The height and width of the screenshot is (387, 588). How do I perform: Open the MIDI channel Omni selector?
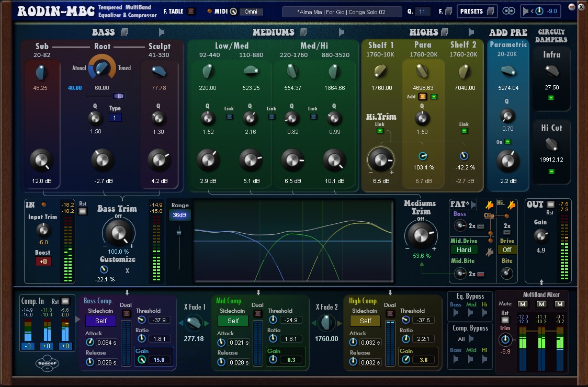(x=251, y=12)
